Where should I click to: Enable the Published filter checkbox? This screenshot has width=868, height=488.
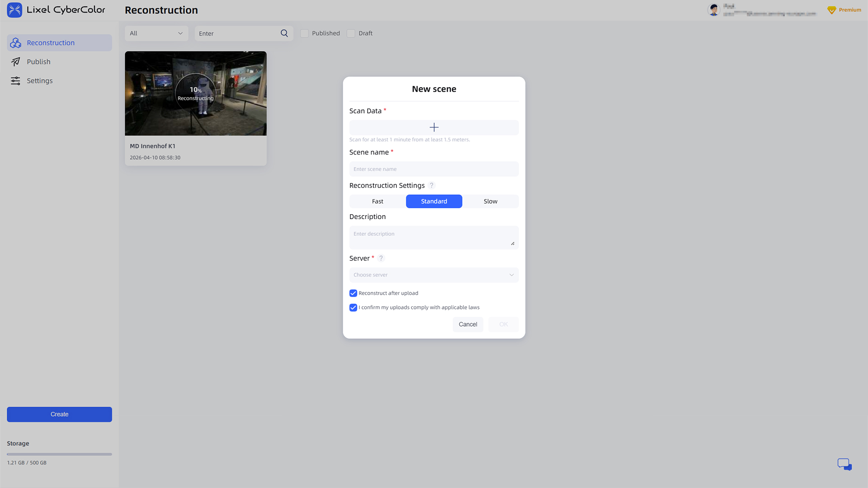pos(305,33)
